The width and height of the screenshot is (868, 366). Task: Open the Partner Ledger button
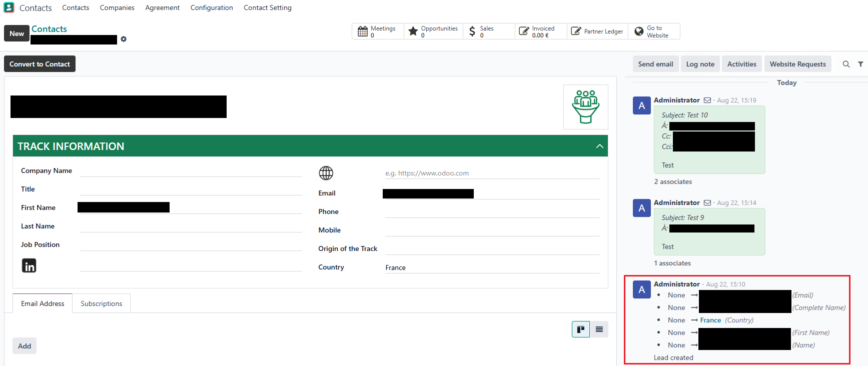click(597, 31)
